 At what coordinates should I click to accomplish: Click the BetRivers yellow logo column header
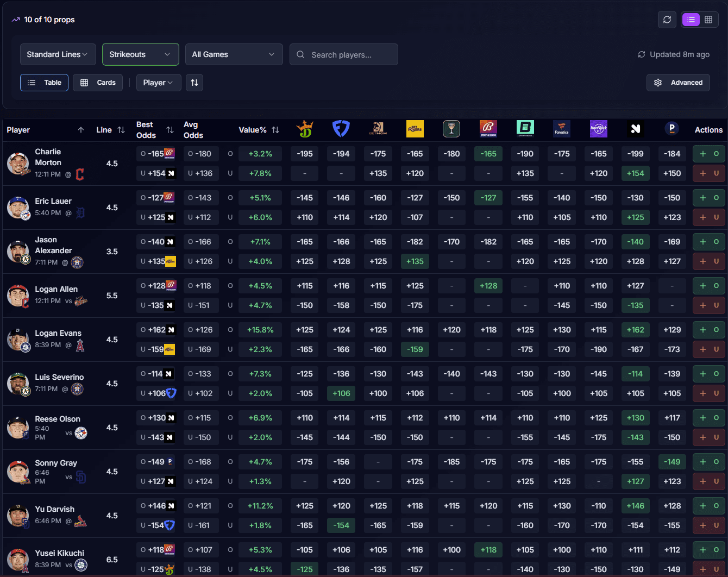click(x=415, y=129)
